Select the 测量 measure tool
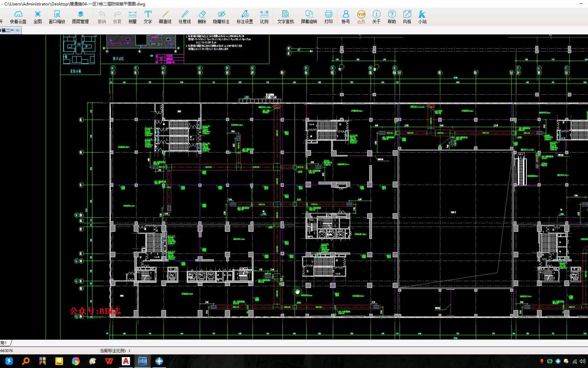The width and height of the screenshot is (588, 368). click(x=132, y=17)
